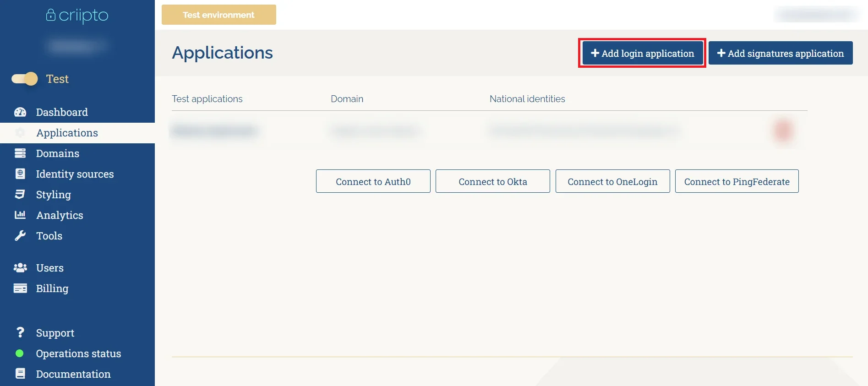
Task: Open the Users page
Action: pyautogui.click(x=50, y=268)
